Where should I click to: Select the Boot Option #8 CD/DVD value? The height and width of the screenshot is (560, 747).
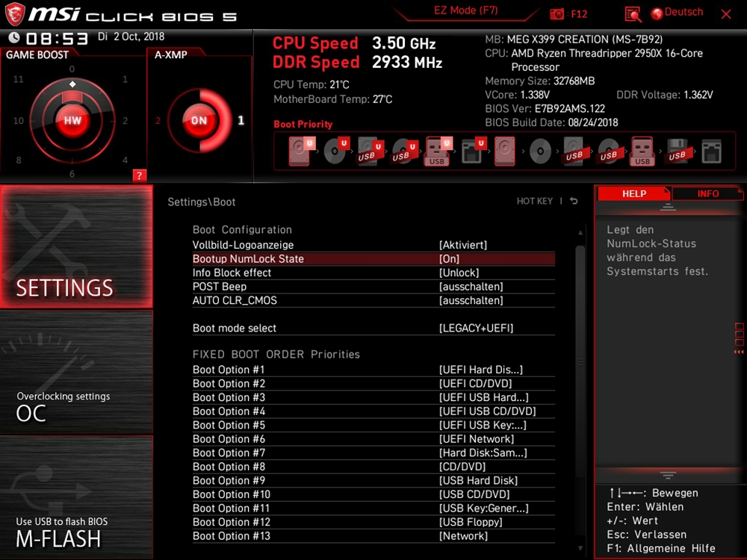462,466
